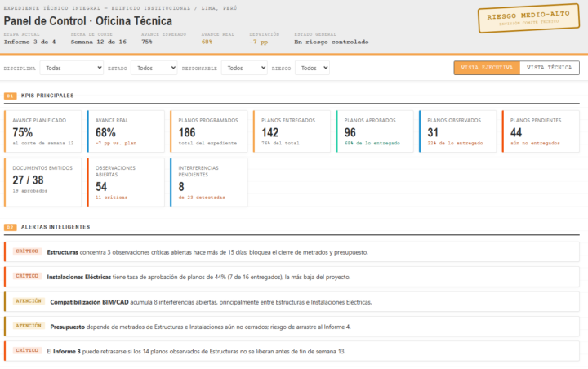This screenshot has height=369, width=588.
Task: Click the Riesgo Medio-Alto stamp
Action: click(528, 19)
